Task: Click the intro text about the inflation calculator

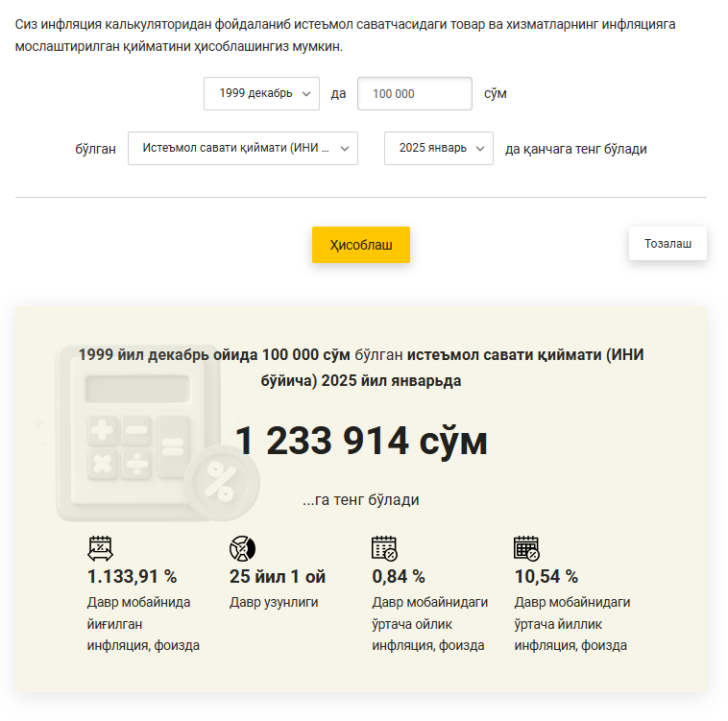Action: pos(346,35)
